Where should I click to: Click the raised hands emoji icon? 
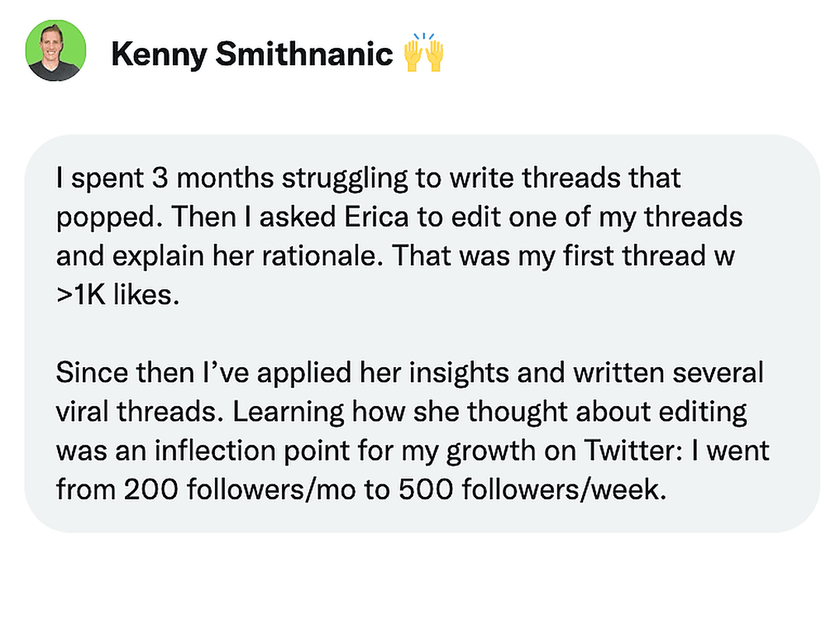tap(423, 52)
